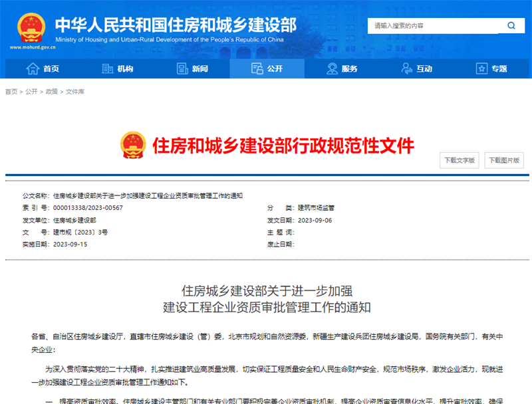Click the notice title 住房城乡建设部关于进一步加强 heading
532x404 pixels.
pos(267,290)
